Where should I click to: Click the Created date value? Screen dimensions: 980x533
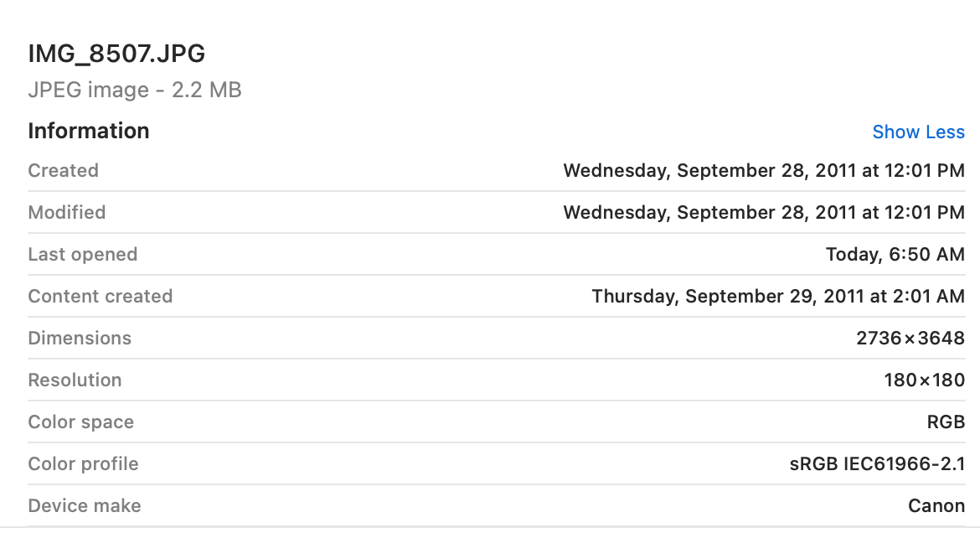[x=763, y=170]
